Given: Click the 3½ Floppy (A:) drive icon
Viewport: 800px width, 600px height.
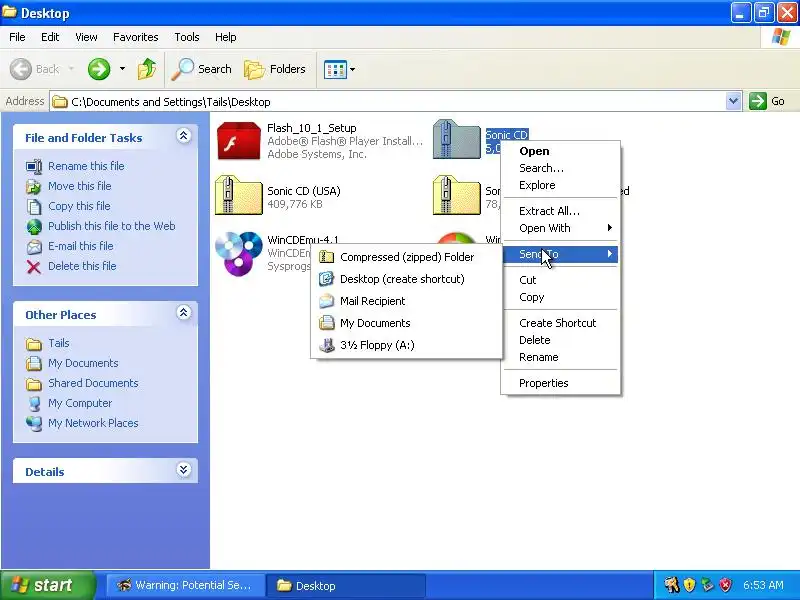Looking at the screenshot, I should point(327,345).
